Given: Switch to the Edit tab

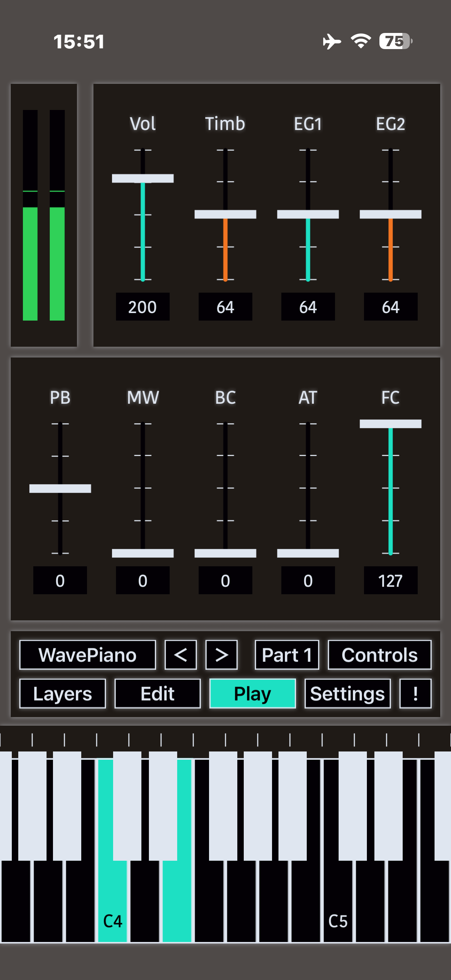Looking at the screenshot, I should pos(157,693).
